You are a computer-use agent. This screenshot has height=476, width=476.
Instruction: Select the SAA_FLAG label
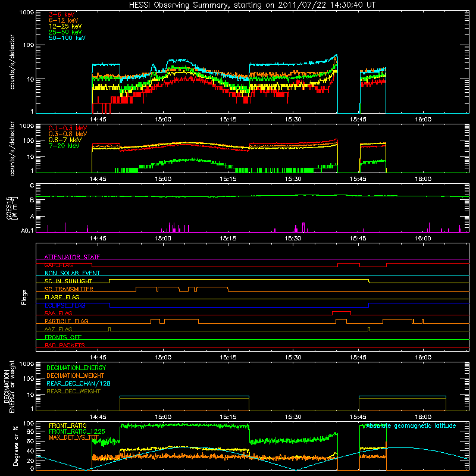[x=58, y=313]
